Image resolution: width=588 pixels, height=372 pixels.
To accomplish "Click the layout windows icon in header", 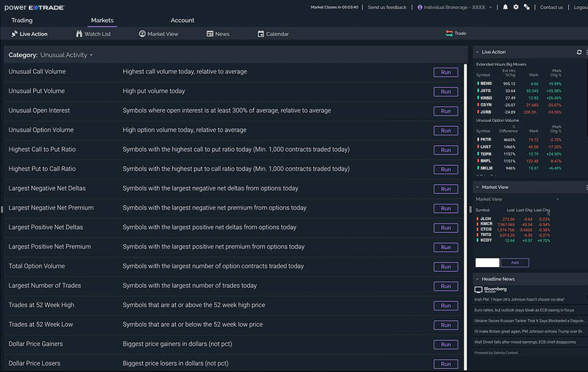I will click(526, 7).
